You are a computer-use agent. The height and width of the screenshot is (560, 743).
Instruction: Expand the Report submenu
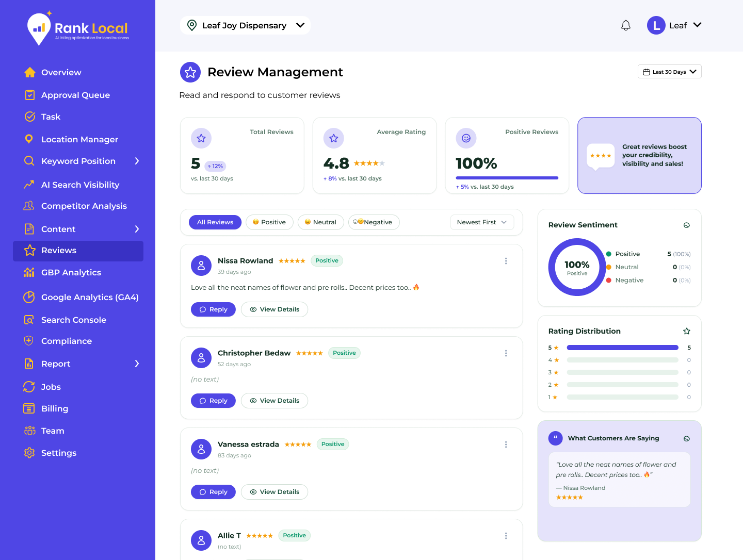click(x=137, y=364)
